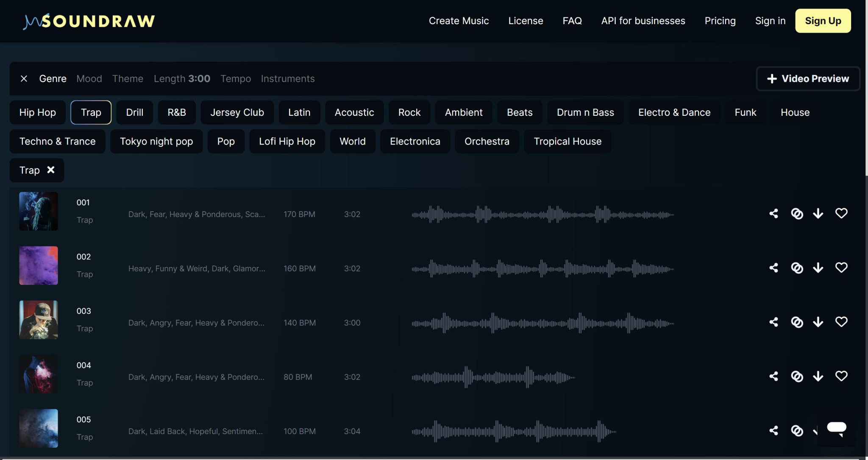
Task: Download track 003
Action: pos(818,322)
